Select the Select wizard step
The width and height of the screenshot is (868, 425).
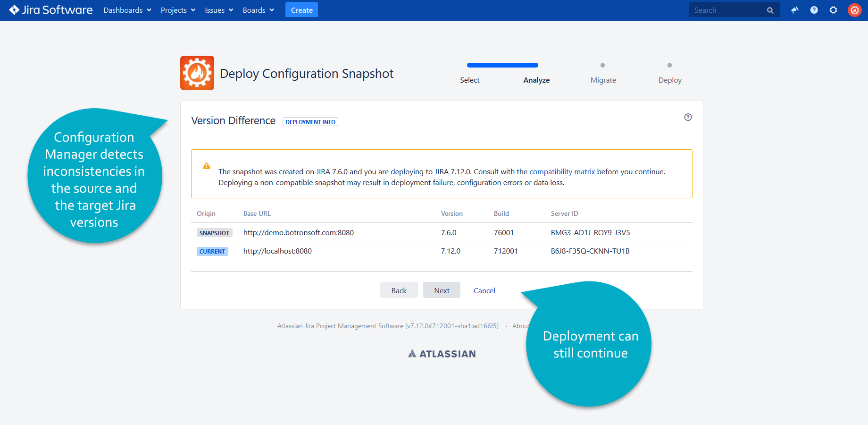pos(470,80)
